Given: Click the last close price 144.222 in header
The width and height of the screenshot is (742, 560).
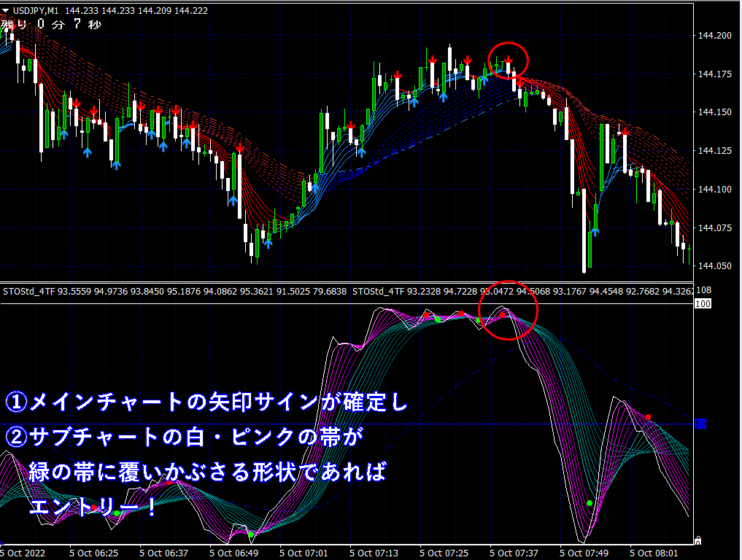Looking at the screenshot, I should 191,10.
